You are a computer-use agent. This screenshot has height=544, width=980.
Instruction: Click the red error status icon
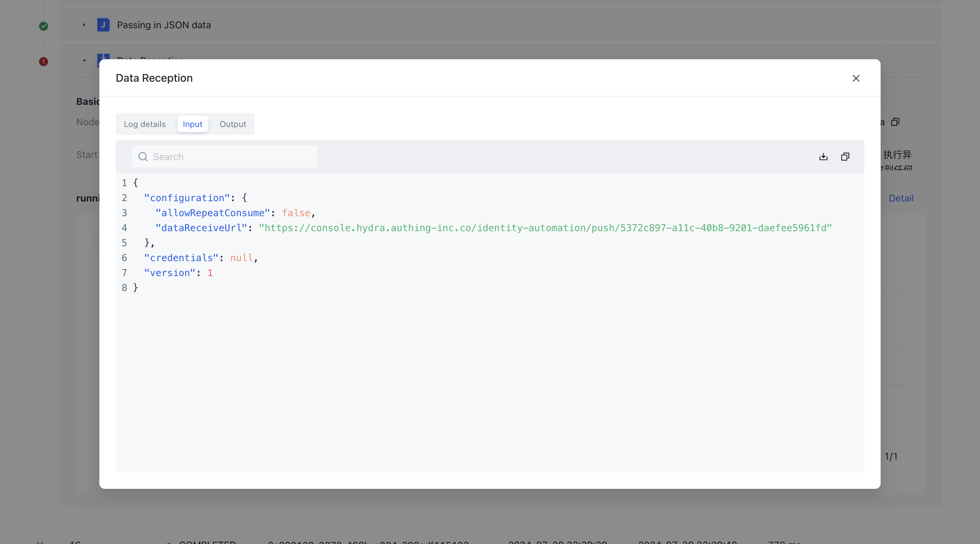(43, 62)
